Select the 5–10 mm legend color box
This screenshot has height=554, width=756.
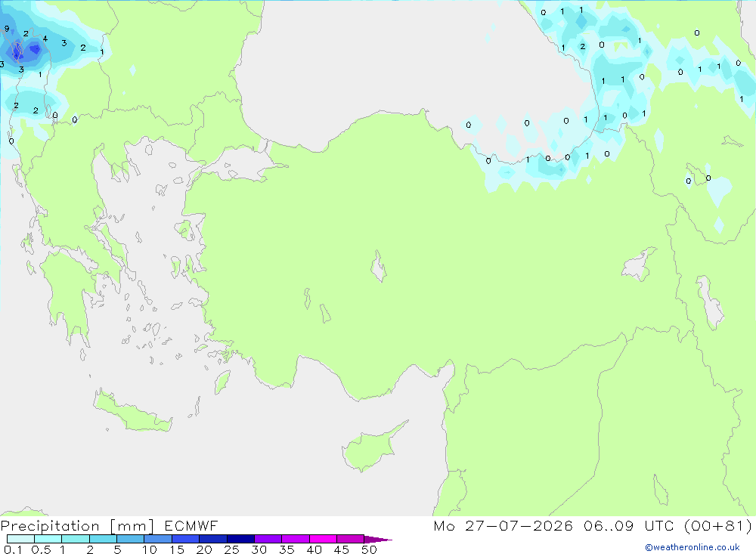(131, 539)
